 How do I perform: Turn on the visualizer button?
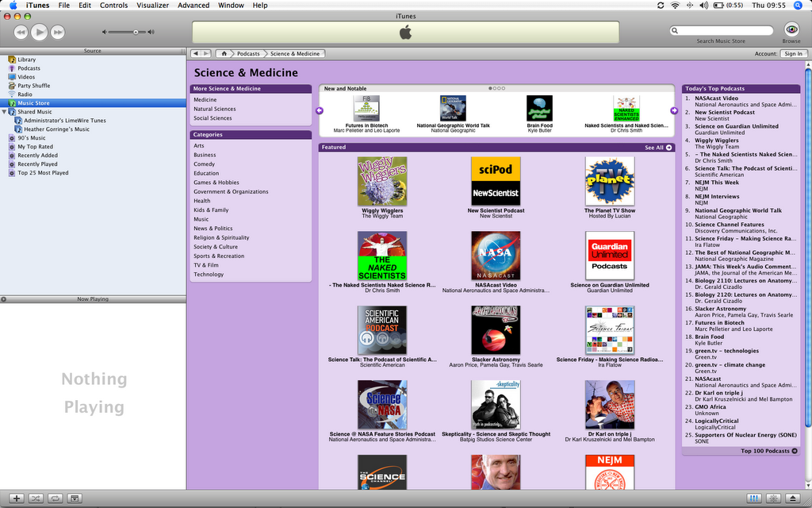[x=774, y=498]
